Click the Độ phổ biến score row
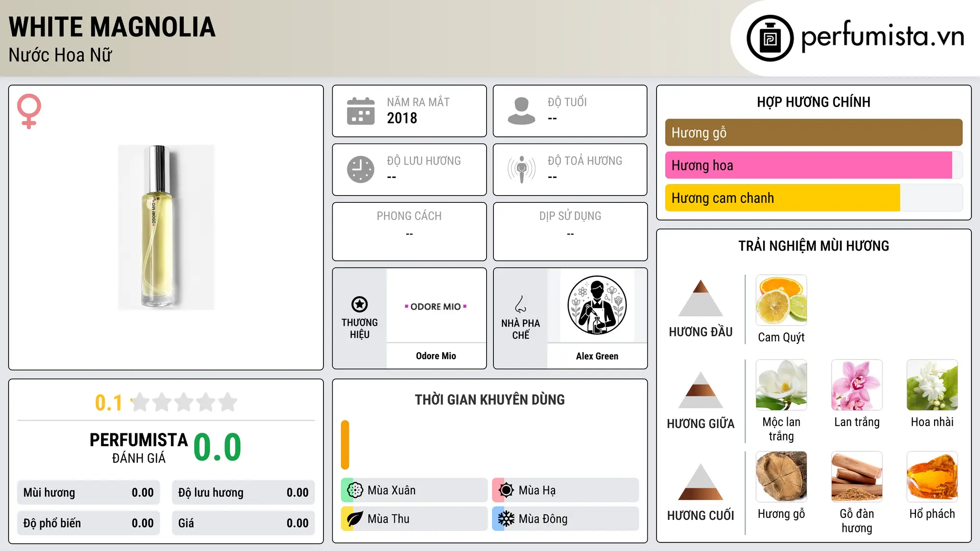 (x=89, y=523)
